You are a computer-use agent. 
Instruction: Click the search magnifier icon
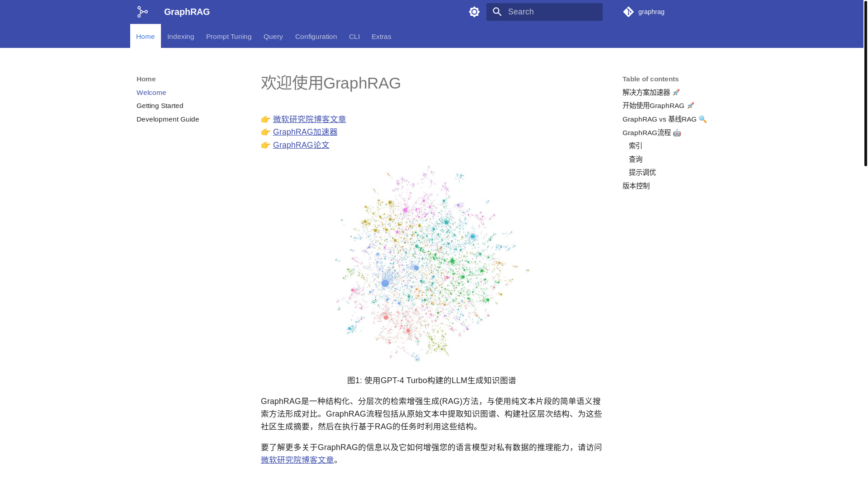(x=497, y=12)
